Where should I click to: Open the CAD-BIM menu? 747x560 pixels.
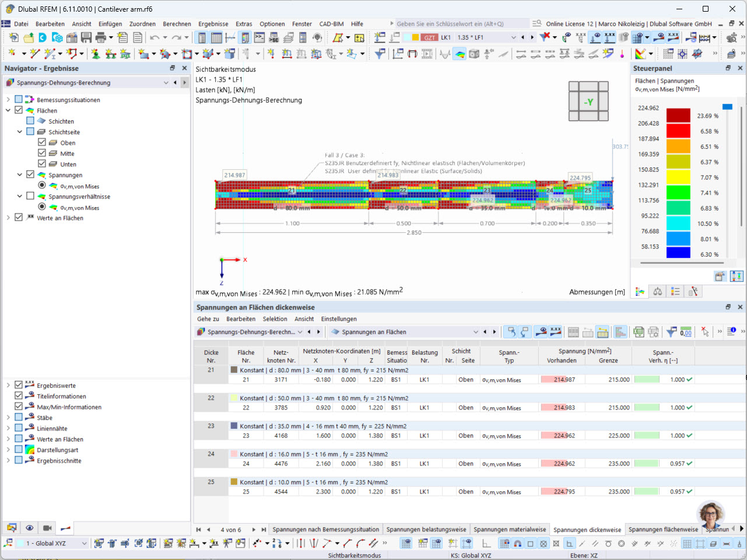[331, 24]
